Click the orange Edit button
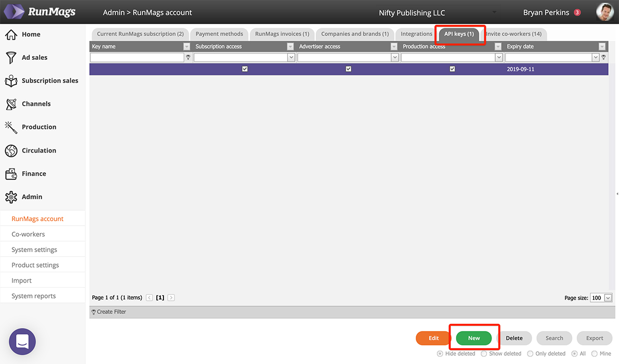619x364 pixels. pyautogui.click(x=434, y=338)
